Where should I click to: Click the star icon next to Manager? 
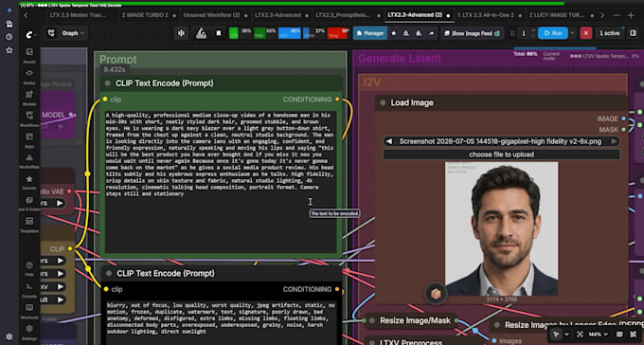[x=394, y=33]
